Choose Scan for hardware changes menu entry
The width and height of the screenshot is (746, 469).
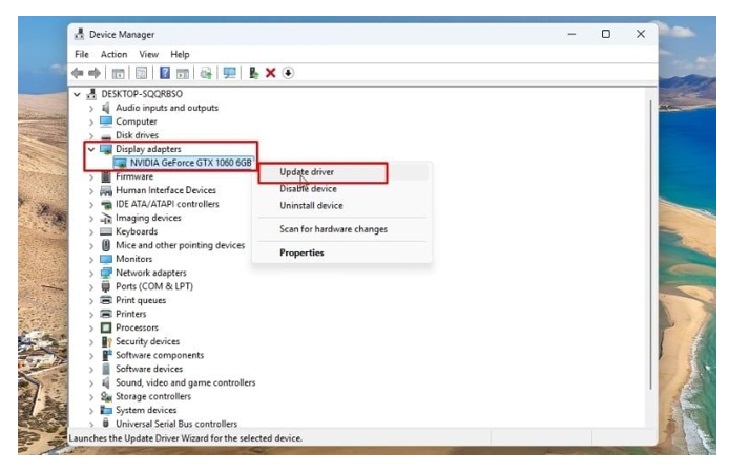coord(333,229)
